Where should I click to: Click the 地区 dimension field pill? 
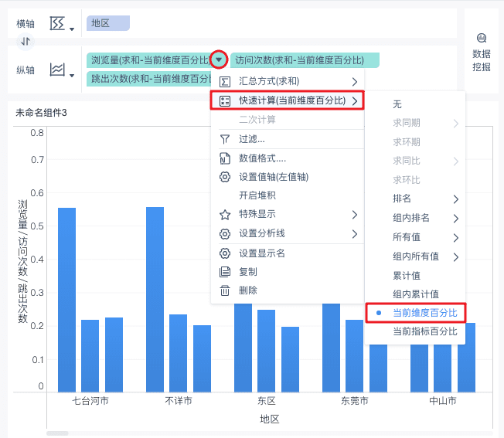tap(108, 23)
